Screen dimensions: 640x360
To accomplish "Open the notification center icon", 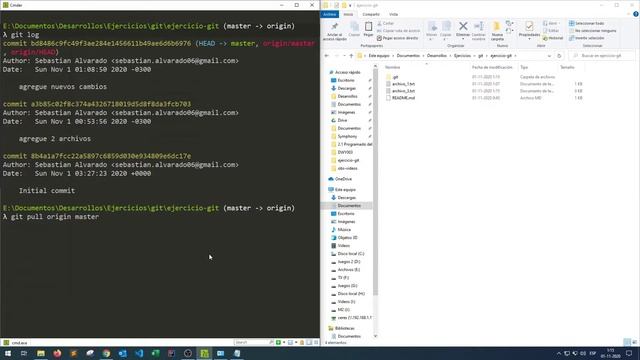I will click(x=629, y=353).
